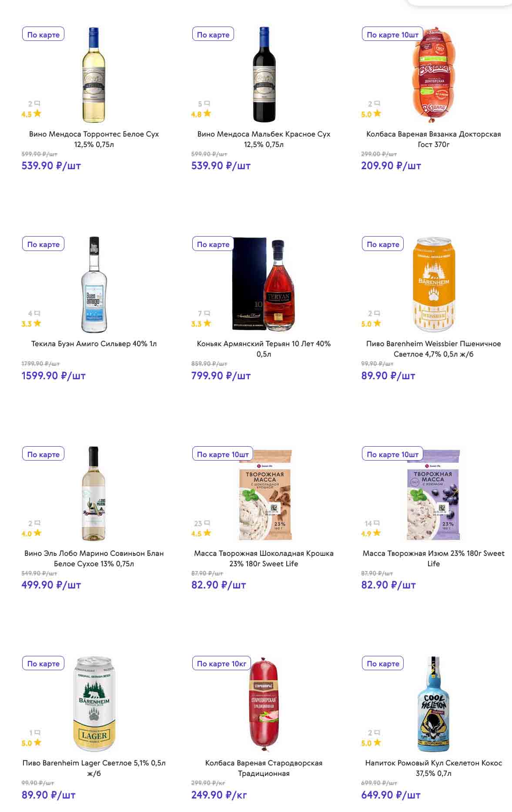Click the review comment icon on Терьян cognac
This screenshot has height=812, width=512.
coord(207,313)
